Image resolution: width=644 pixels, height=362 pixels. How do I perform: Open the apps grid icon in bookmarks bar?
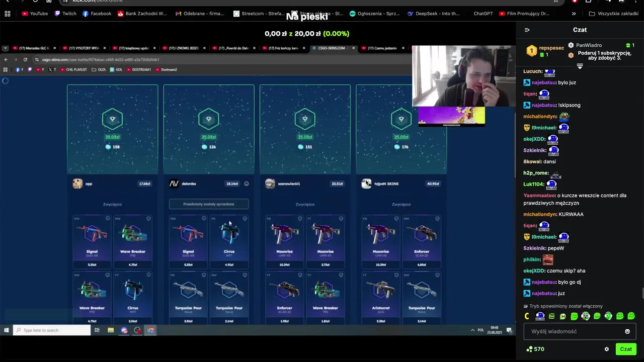coord(8,14)
